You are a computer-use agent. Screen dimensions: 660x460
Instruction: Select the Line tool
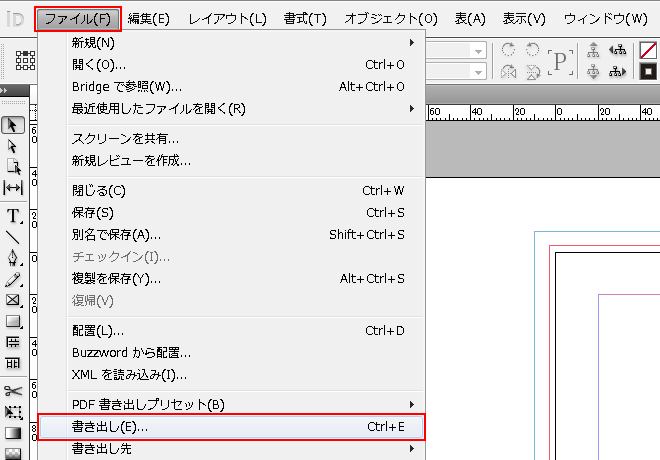[14, 237]
